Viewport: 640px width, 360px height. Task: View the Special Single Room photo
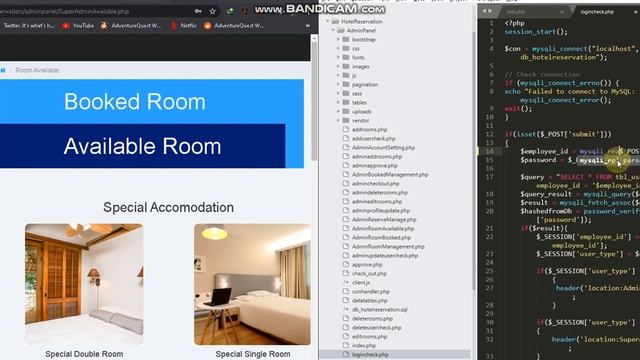point(252,284)
